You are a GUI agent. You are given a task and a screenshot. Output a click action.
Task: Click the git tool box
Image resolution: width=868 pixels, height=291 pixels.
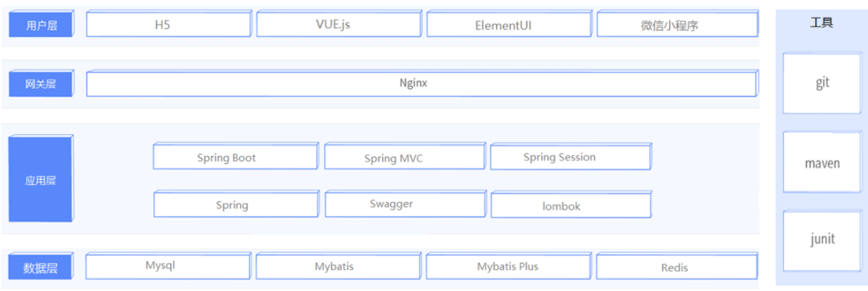coord(822,83)
